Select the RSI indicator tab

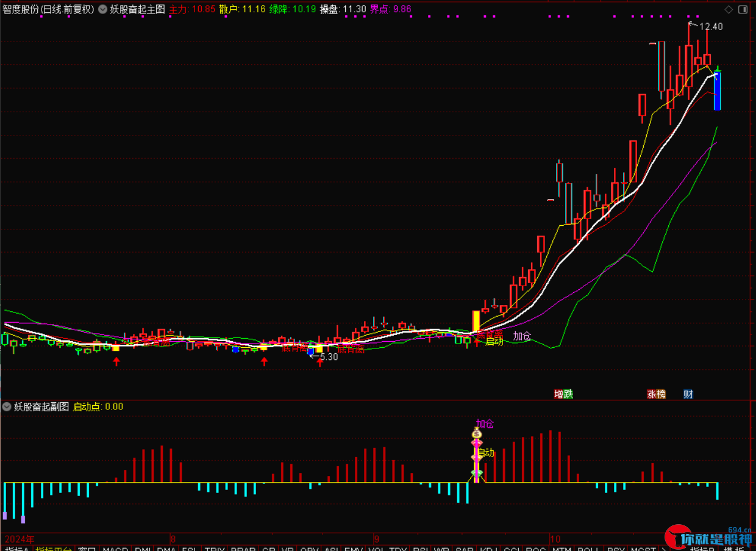point(420,549)
